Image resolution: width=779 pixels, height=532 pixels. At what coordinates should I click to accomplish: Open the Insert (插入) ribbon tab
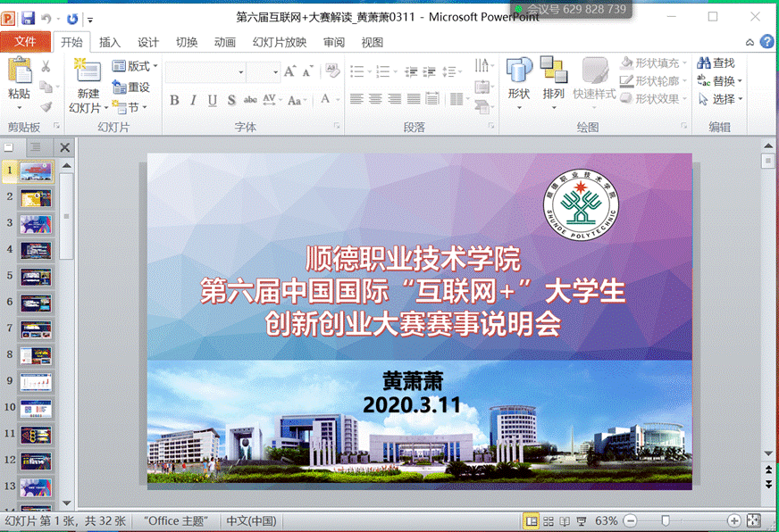coord(110,42)
